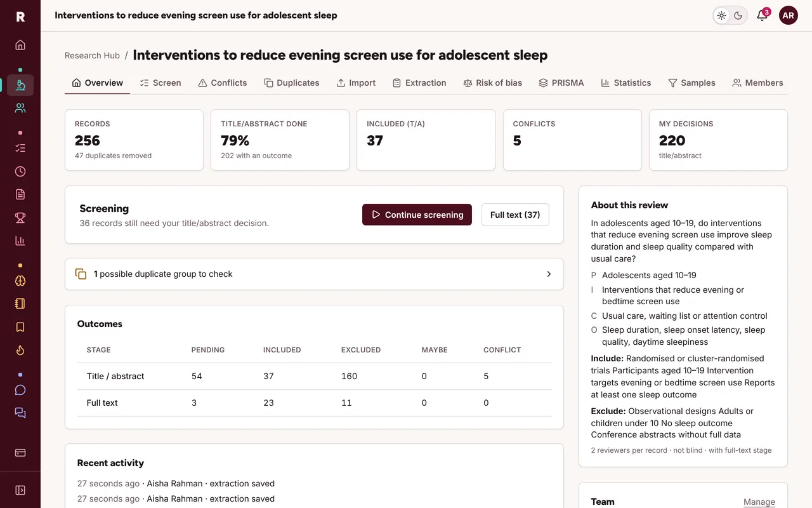Open the home icon in the sidebar
This screenshot has width=812, height=508.
[20, 45]
